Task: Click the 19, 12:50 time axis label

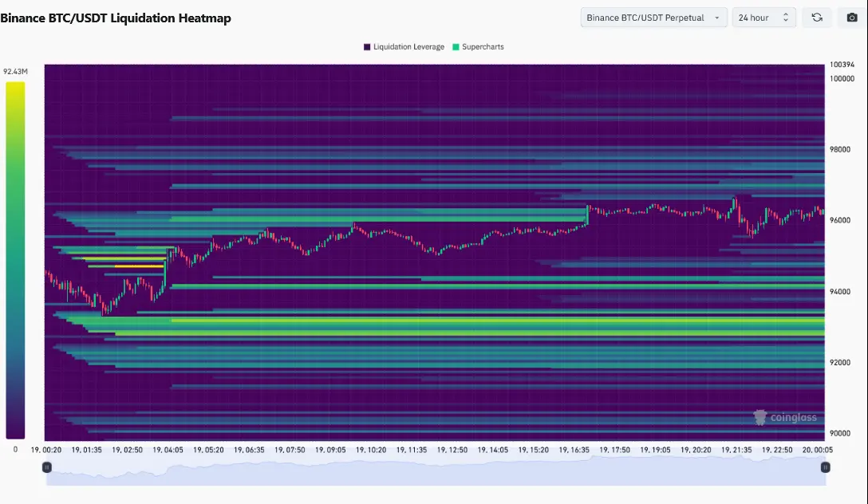Action: click(x=452, y=450)
